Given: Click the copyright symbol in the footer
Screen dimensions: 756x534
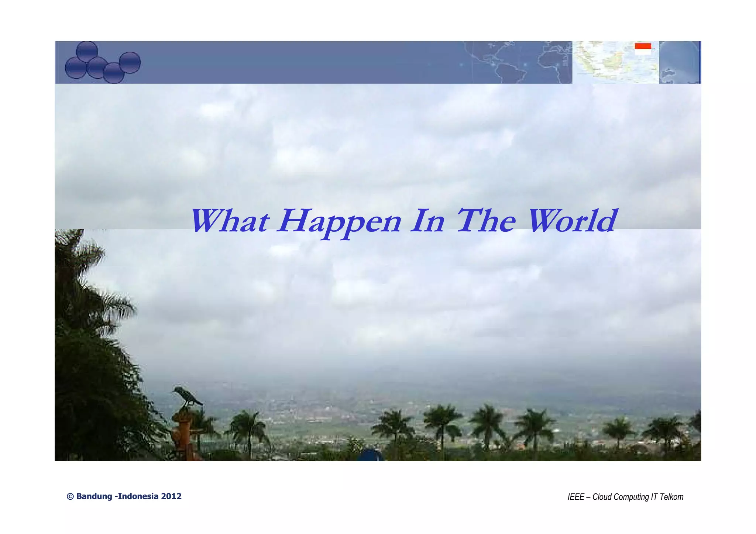Looking at the screenshot, I should 70,496.
